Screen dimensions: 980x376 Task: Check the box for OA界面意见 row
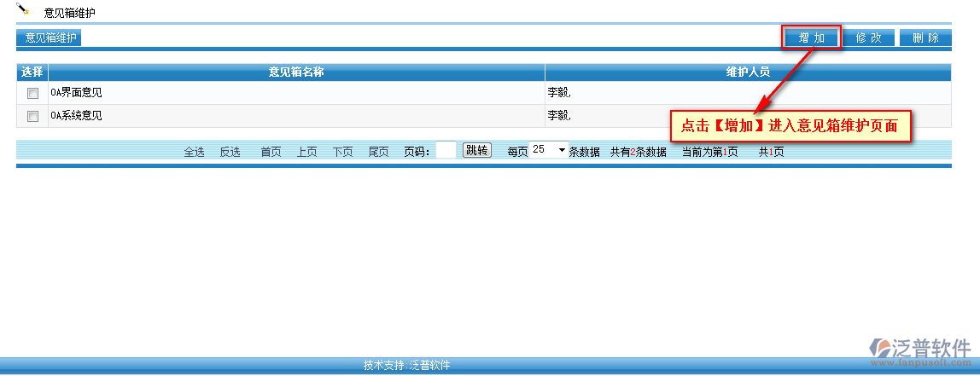pos(32,93)
